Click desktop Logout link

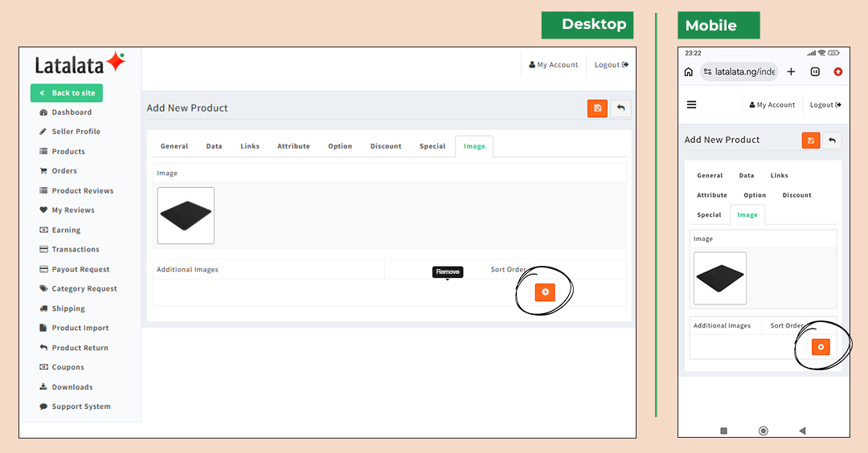[x=611, y=65]
